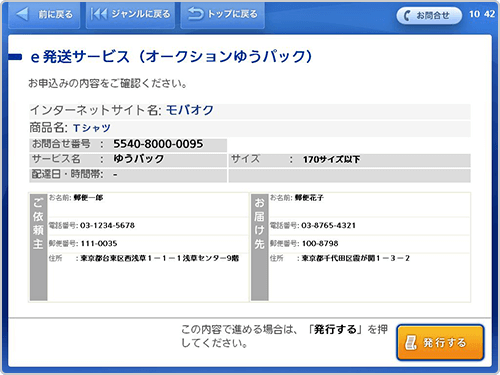Click the sender phone number 03-1234-5678

point(107,226)
